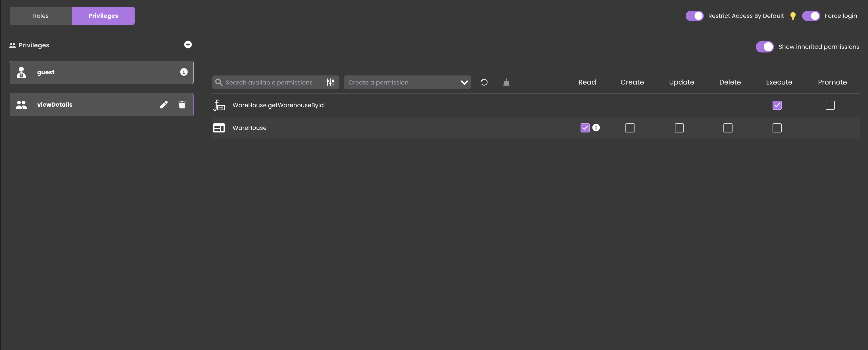This screenshot has width=868, height=350.
Task: Click the guest privilege info icon
Action: [x=184, y=72]
